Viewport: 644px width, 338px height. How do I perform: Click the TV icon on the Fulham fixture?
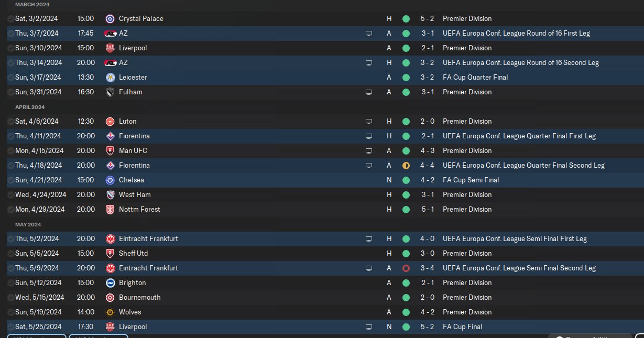click(x=369, y=92)
